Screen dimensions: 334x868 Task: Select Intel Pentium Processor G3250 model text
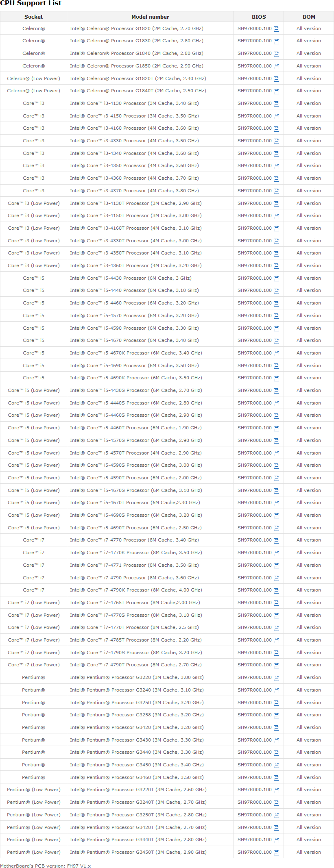pos(137,703)
